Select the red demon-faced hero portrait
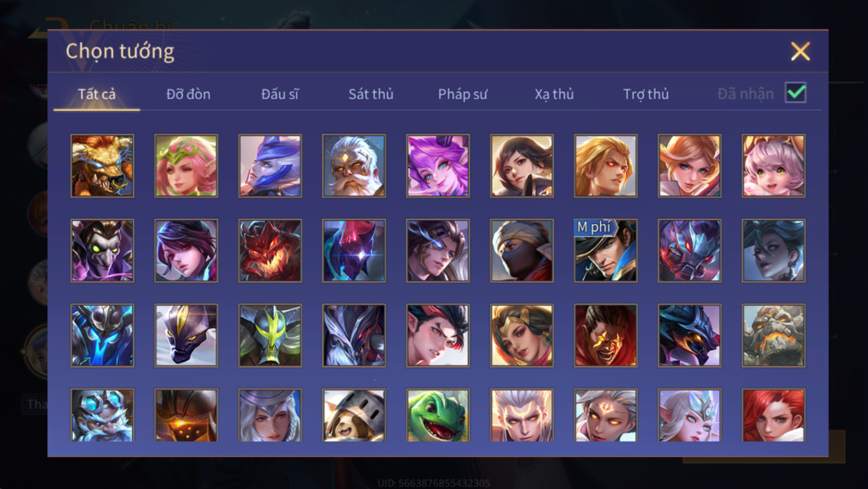This screenshot has height=489, width=868. pos(270,251)
